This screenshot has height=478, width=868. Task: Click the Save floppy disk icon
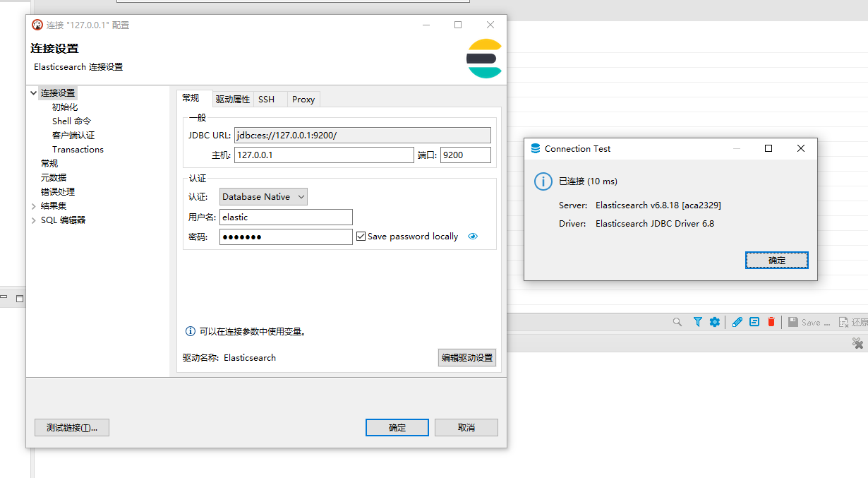pyautogui.click(x=793, y=322)
